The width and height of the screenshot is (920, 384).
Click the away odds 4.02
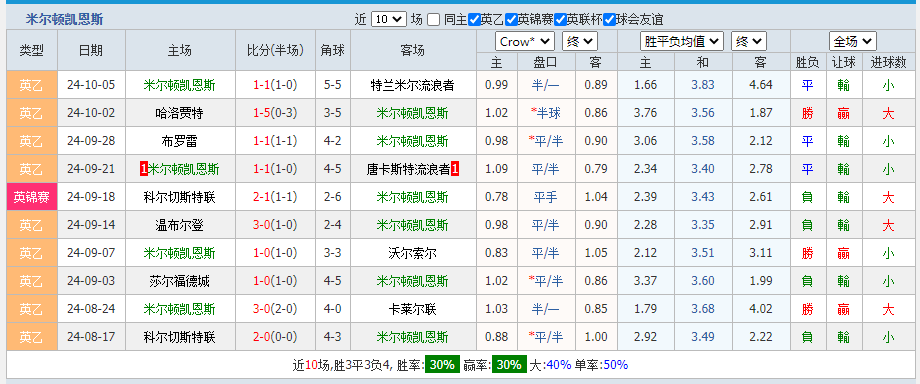761,309
